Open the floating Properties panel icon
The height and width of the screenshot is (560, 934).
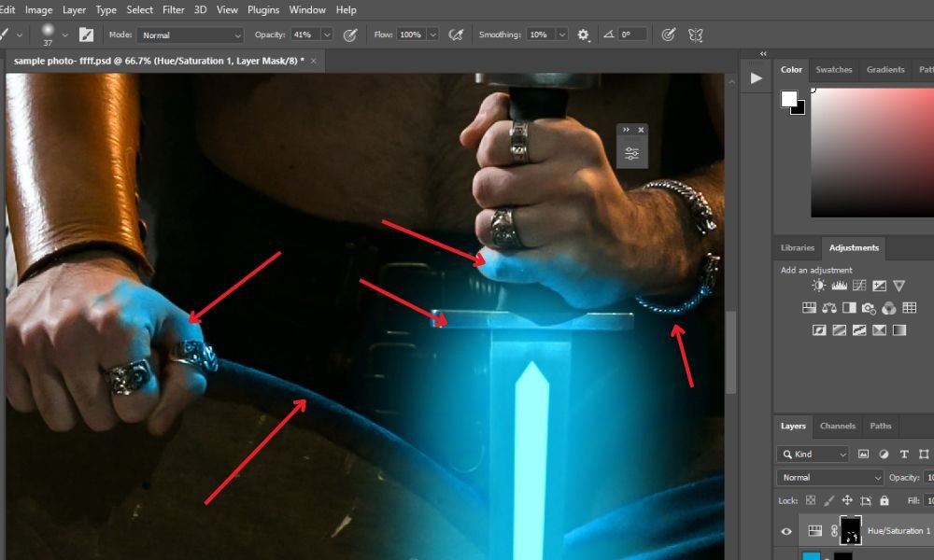point(632,154)
